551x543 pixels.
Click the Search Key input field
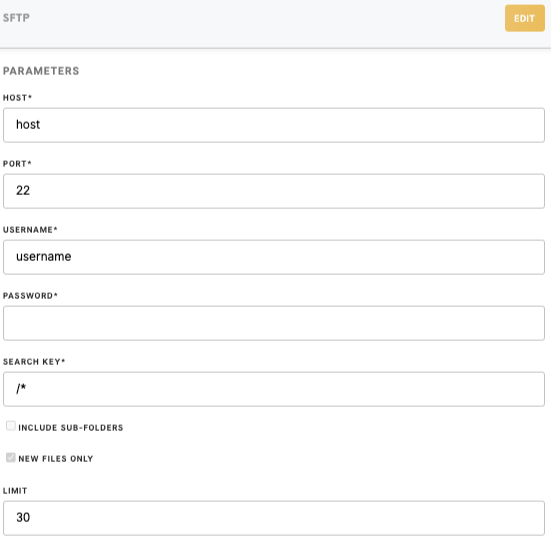274,389
